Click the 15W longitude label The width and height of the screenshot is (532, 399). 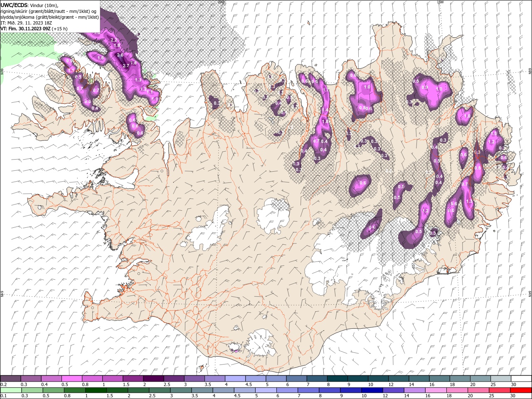tap(440, 2)
